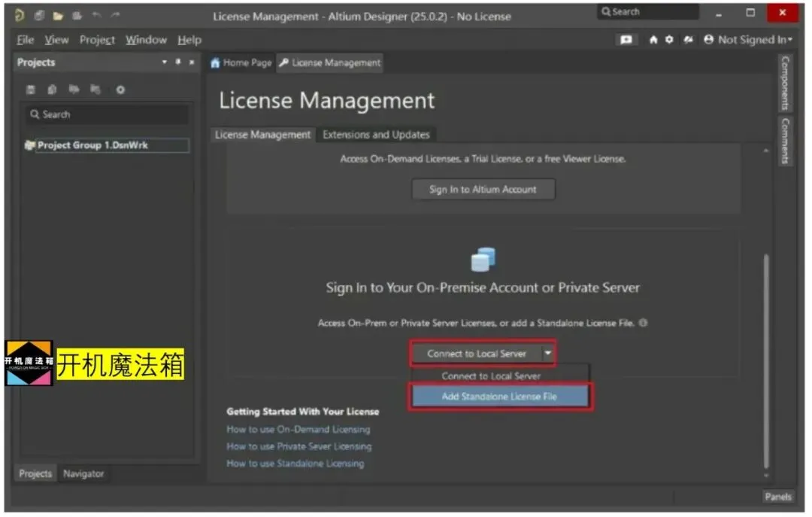Select the License Management sub-tab

point(262,135)
